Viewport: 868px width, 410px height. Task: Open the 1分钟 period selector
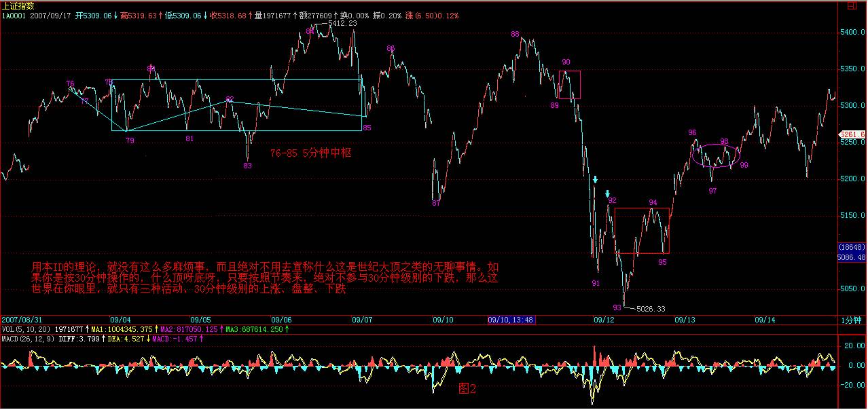coord(852,319)
